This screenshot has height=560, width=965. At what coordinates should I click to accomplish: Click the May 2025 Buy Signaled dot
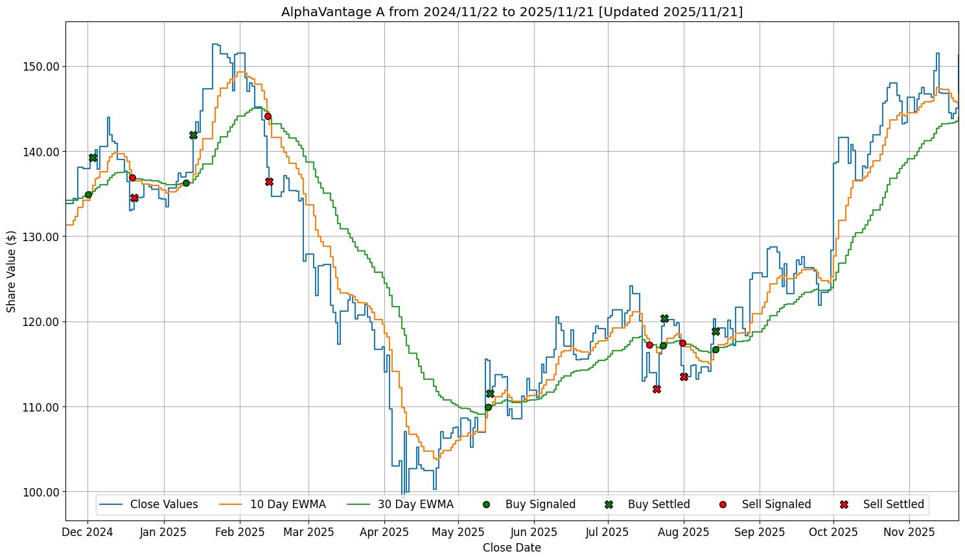tap(488, 407)
